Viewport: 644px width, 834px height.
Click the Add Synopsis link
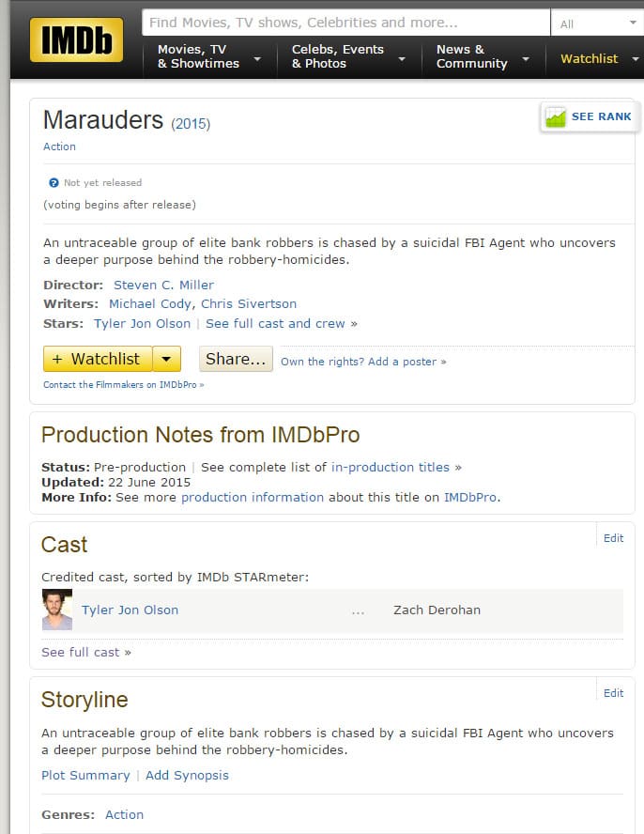[187, 776]
